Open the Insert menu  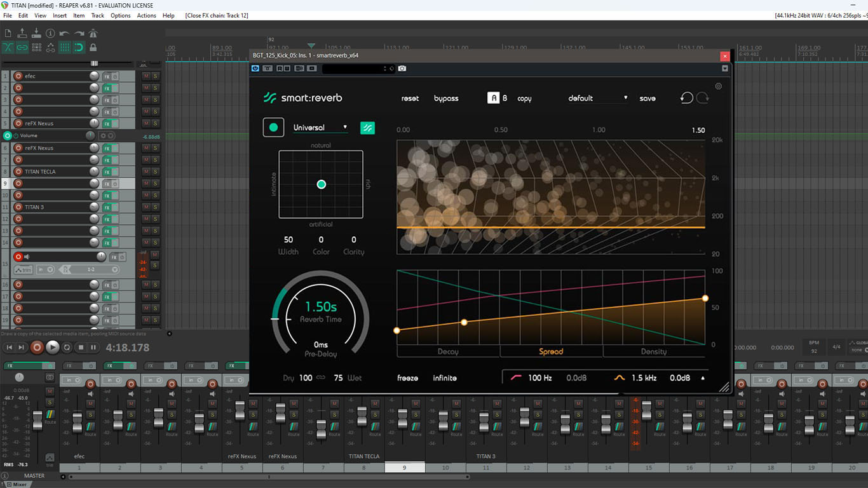60,15
